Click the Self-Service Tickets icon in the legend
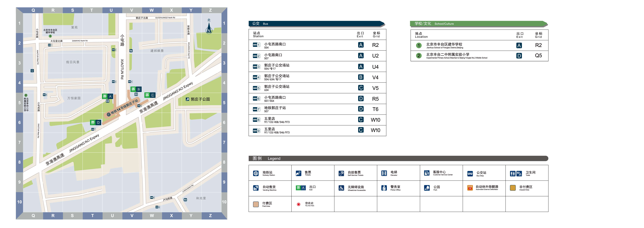The height and width of the screenshot is (228, 644). 341,173
